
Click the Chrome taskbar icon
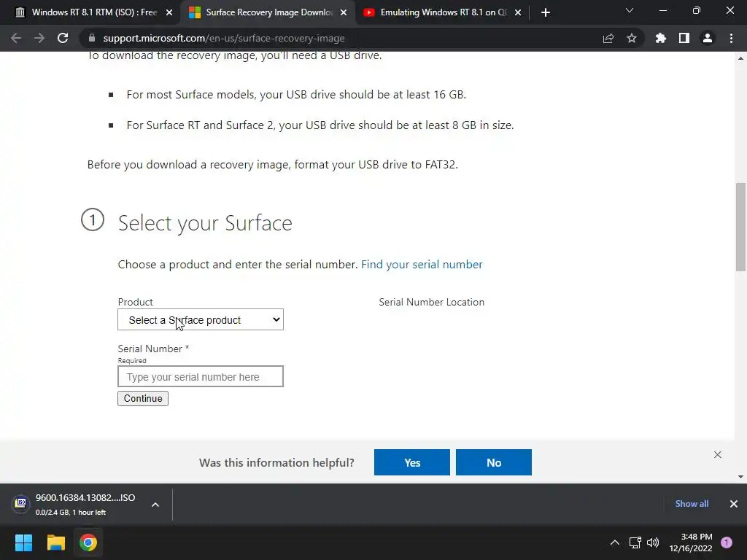88,542
